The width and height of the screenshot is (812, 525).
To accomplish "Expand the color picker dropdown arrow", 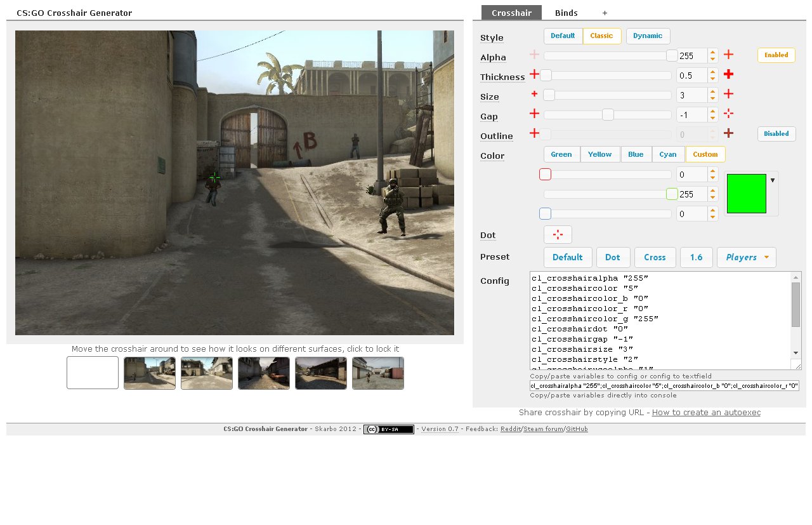I will (772, 180).
